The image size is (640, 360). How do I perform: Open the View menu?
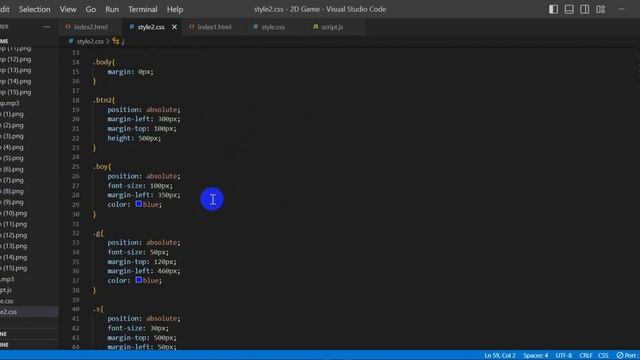pos(68,9)
